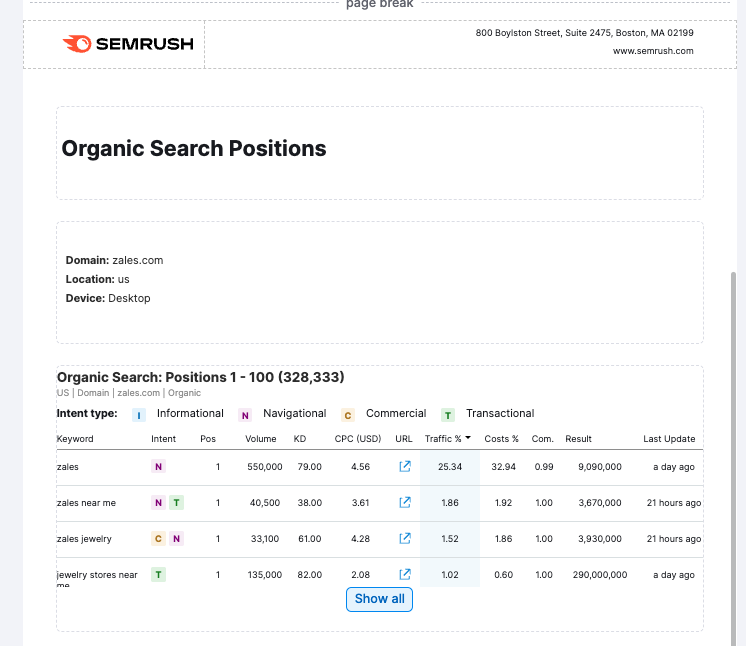Image resolution: width=746 pixels, height=646 pixels.
Task: Click the N badge in zales near me row
Action: 158,502
